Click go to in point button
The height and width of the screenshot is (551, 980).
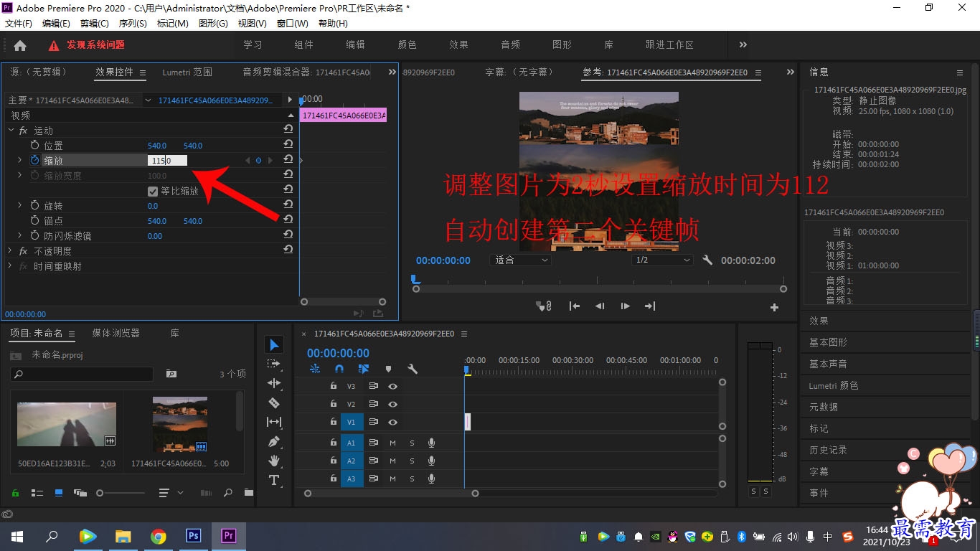[574, 306]
